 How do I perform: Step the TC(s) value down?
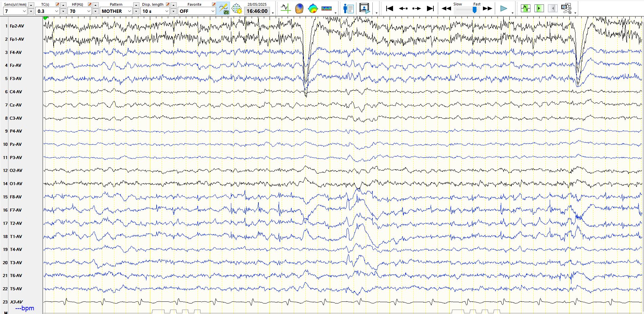(63, 12)
